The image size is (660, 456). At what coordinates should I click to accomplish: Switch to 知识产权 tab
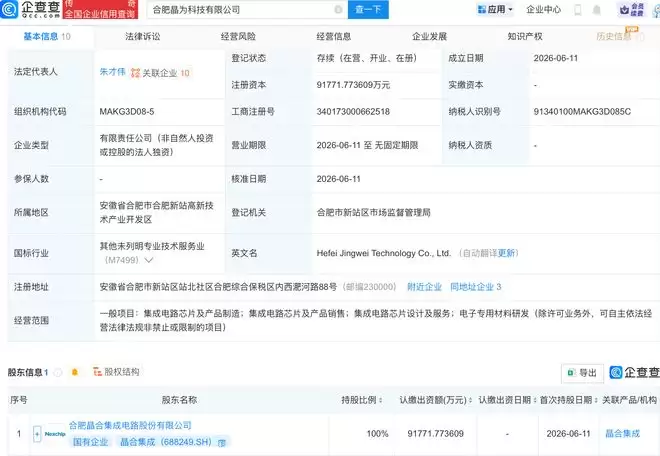click(525, 37)
